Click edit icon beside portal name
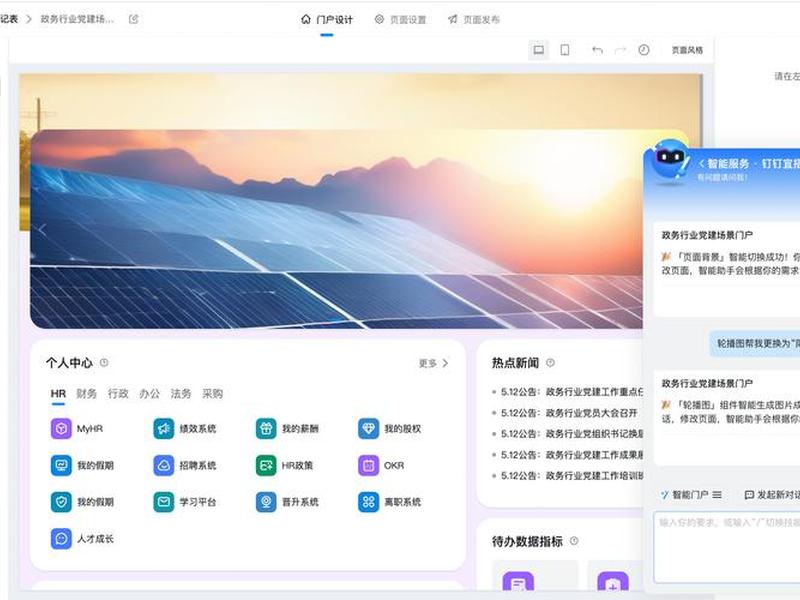The height and width of the screenshot is (600, 800). click(134, 19)
